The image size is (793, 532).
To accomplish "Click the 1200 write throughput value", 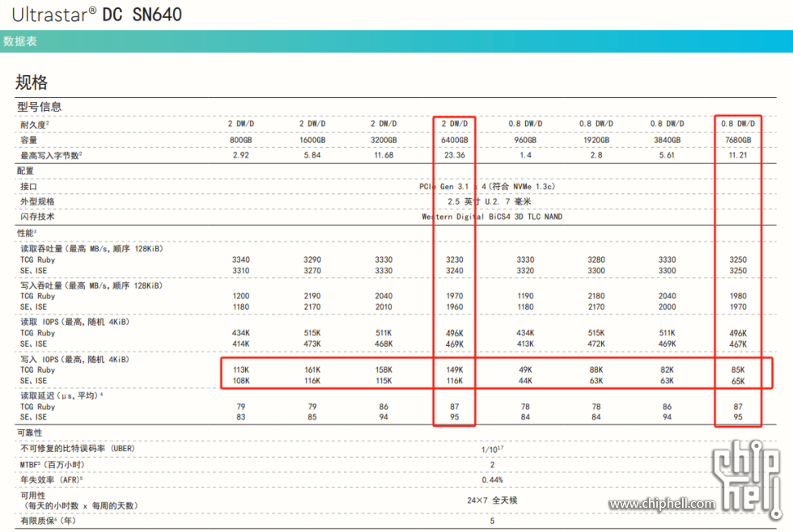I will pos(241,296).
